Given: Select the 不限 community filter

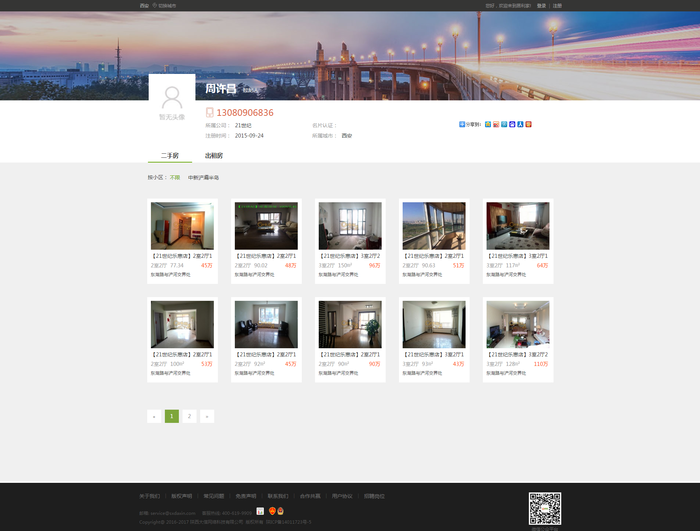Looking at the screenshot, I should pyautogui.click(x=175, y=177).
